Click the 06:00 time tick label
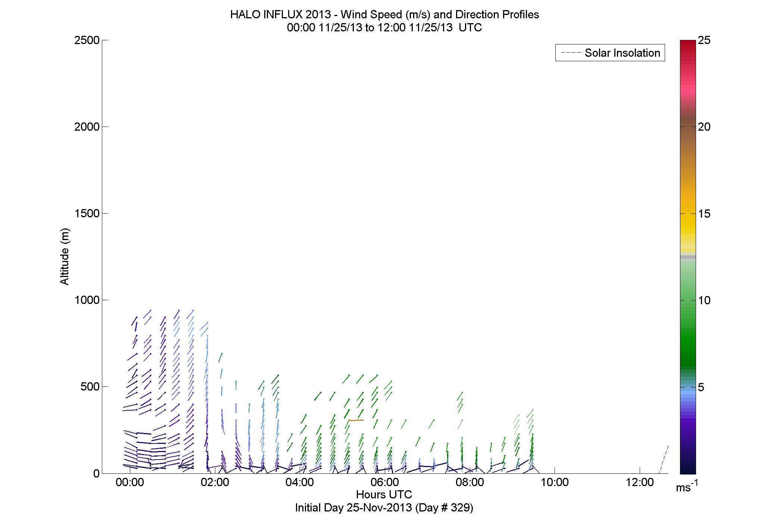The width and height of the screenshot is (783, 532). tap(385, 482)
